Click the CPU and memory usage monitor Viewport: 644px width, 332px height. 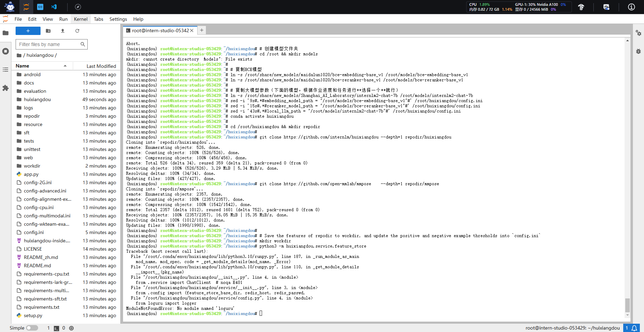click(x=490, y=7)
